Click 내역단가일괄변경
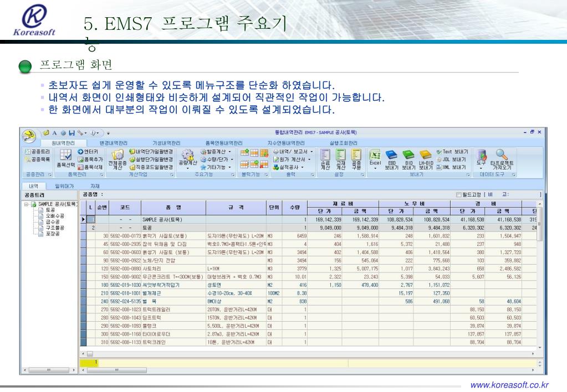Screen dimensions: 567x392 151,152
